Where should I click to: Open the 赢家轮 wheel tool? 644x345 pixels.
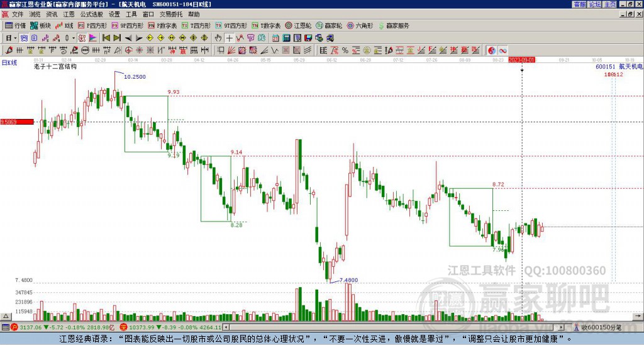(329, 25)
